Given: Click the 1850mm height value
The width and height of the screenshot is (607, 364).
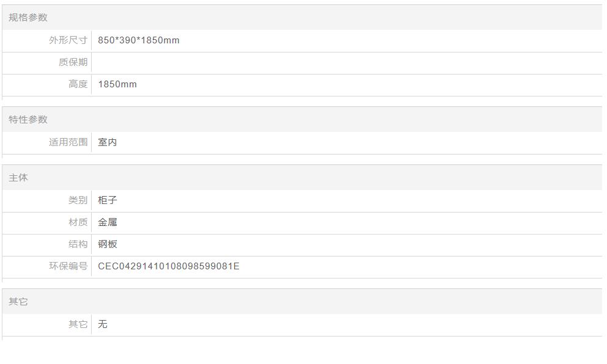Looking at the screenshot, I should [117, 84].
